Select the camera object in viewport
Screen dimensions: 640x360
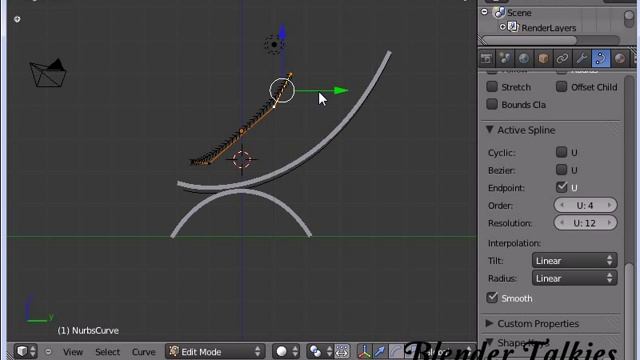coord(48,73)
